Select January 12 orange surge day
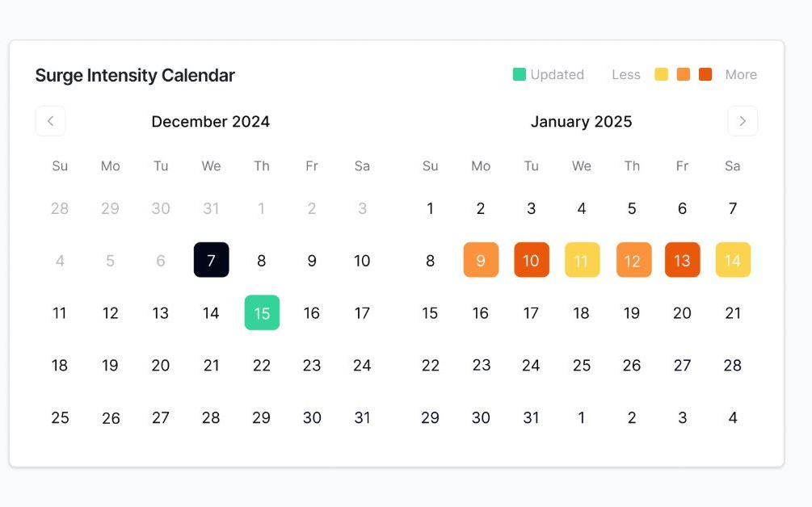 point(632,260)
